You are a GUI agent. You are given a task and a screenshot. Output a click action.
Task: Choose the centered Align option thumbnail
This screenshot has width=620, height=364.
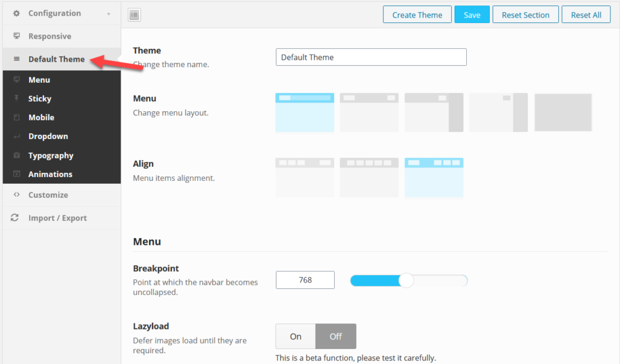coord(369,178)
